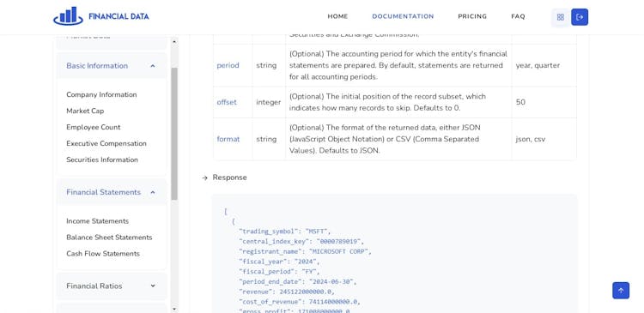The image size is (644, 313).
Task: Click the "fiscal_period": "FY" line
Action: [279, 272]
